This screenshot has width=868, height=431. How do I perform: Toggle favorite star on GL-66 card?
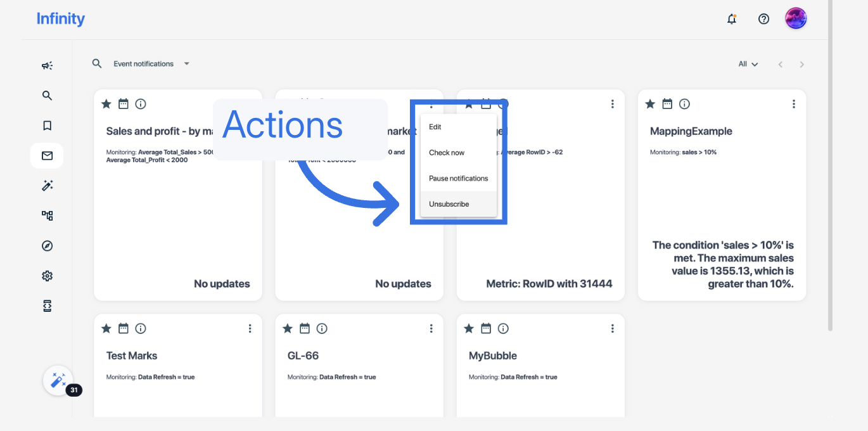[x=288, y=328]
